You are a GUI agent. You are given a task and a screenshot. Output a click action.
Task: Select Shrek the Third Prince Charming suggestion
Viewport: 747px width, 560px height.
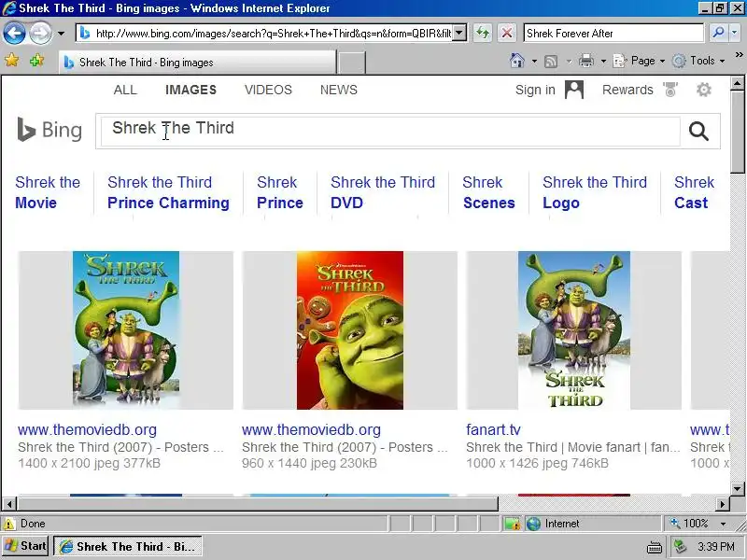coord(168,192)
